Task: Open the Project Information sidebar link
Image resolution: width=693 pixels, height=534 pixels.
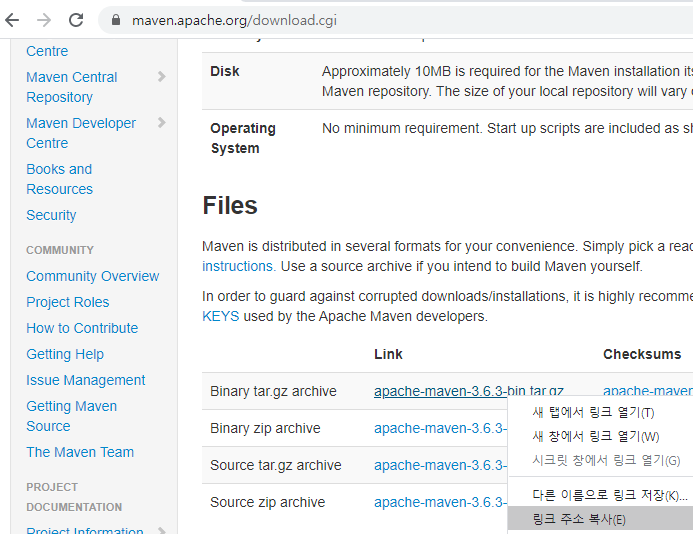Action: (x=85, y=530)
